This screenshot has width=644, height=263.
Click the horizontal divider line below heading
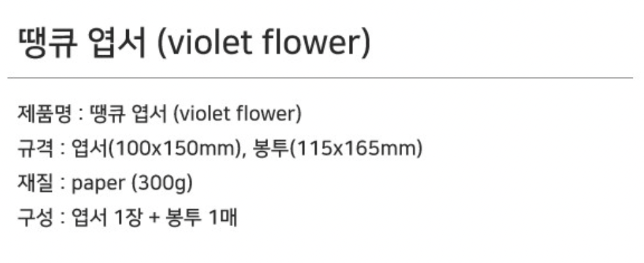coord(321,78)
